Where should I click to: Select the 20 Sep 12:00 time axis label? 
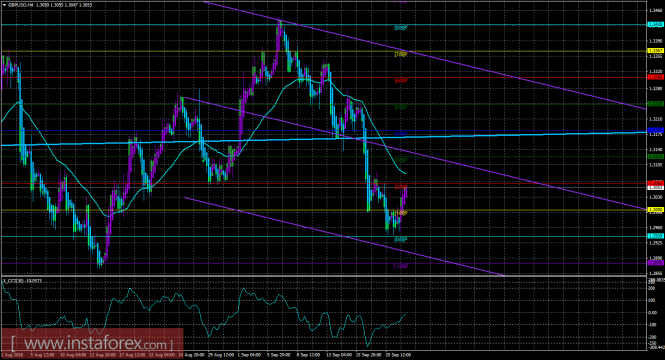399,354
